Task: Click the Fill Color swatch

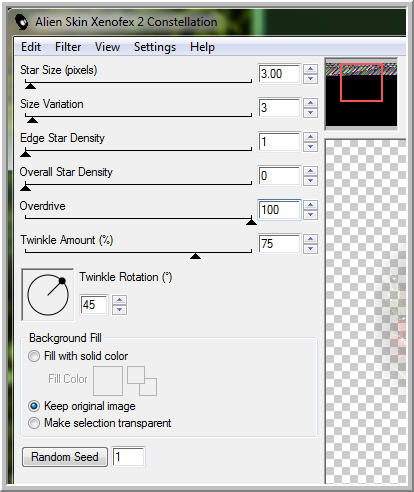Action: (x=108, y=381)
